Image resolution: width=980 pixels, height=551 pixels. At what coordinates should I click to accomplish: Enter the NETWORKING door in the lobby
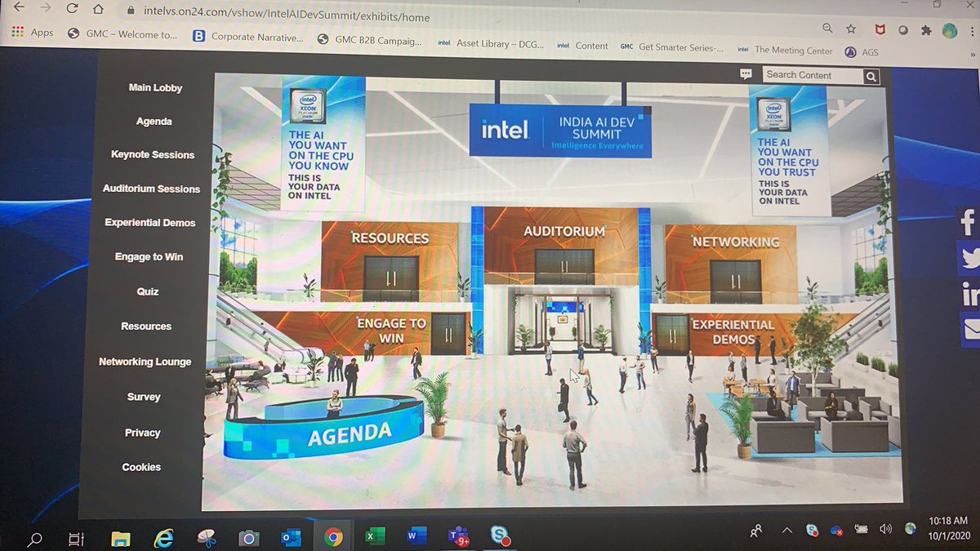click(x=736, y=281)
